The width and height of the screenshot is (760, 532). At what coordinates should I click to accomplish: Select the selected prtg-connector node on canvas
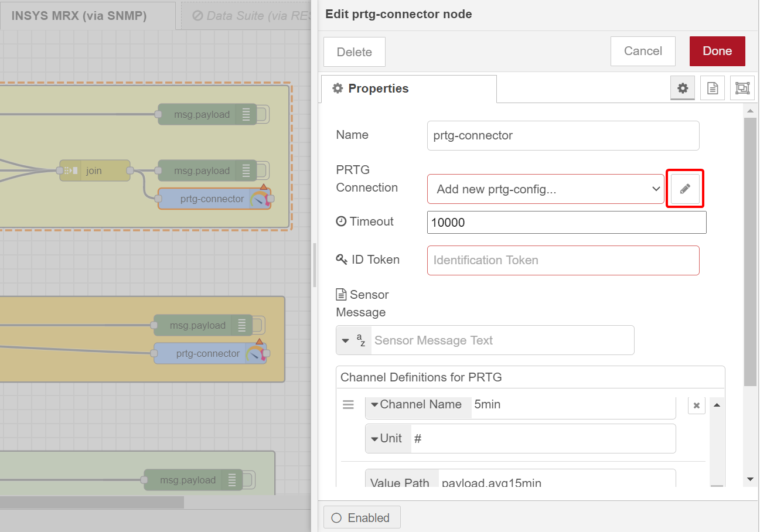(x=211, y=199)
